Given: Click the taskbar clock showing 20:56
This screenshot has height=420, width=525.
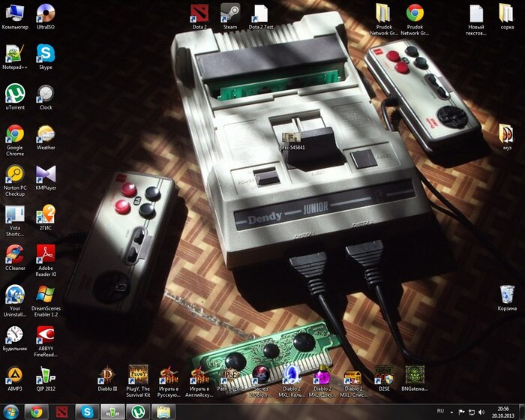Looking at the screenshot, I should (502, 412).
